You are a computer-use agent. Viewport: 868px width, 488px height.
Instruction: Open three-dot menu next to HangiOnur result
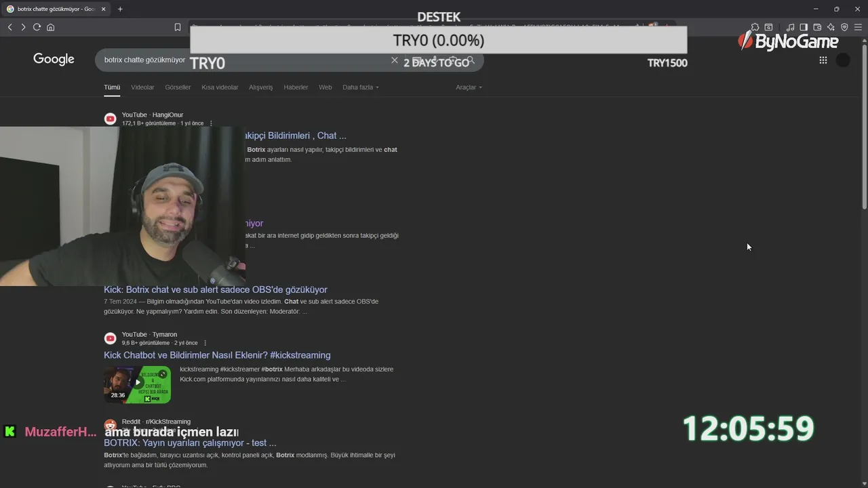(x=211, y=123)
